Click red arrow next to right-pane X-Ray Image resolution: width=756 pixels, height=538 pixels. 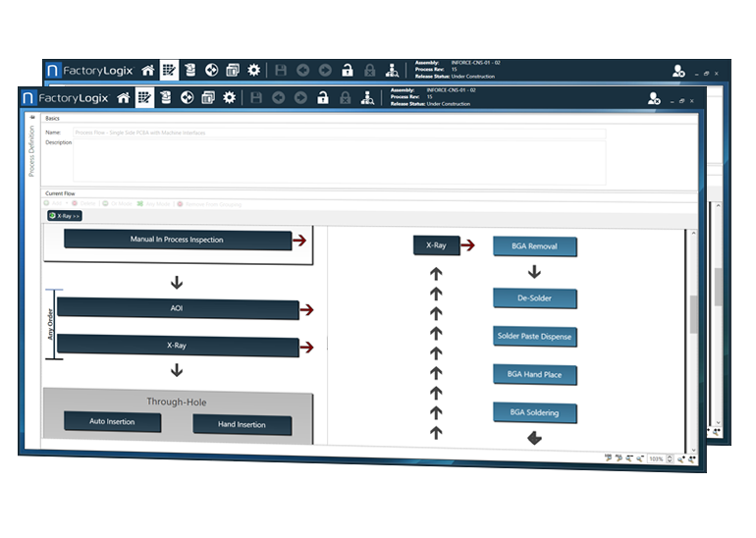[x=467, y=245]
